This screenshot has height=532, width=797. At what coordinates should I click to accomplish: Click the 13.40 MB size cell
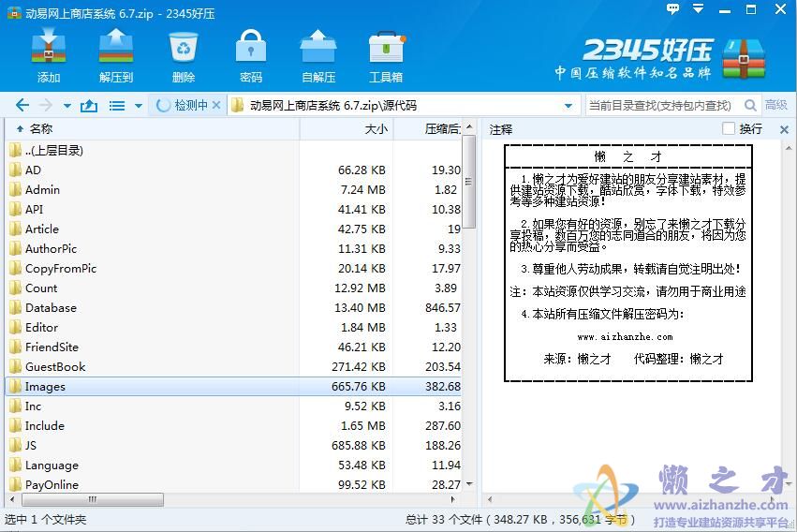(x=360, y=307)
